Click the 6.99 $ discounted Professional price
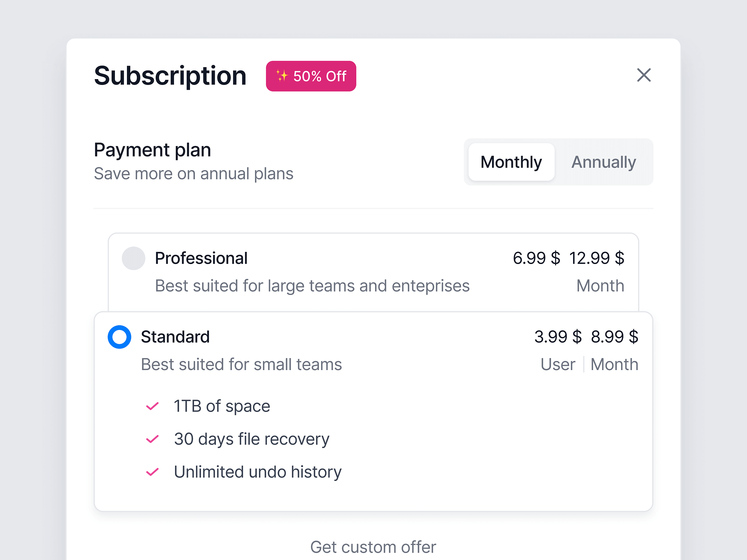This screenshot has height=560, width=747. click(537, 258)
